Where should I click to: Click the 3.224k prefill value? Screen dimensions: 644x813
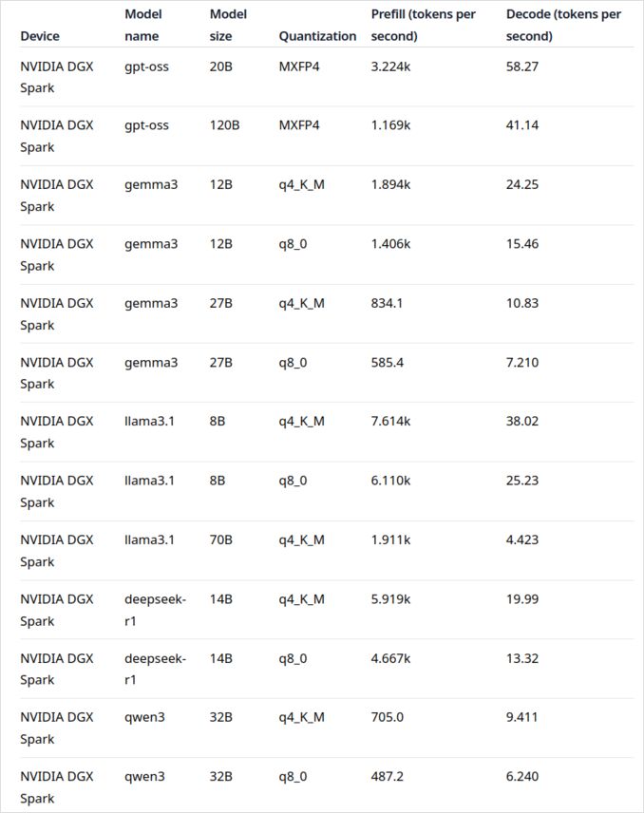click(391, 66)
